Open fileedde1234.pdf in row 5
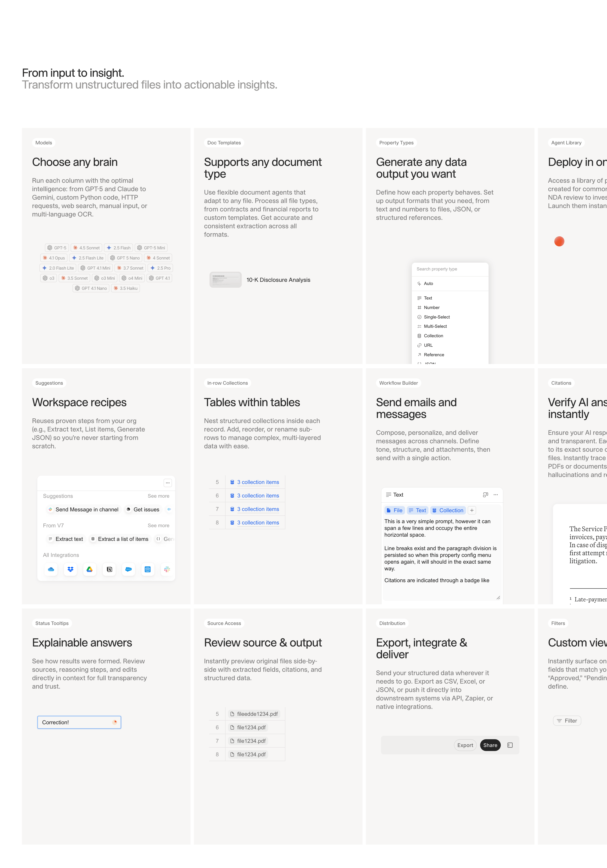The image size is (607, 868). [x=254, y=714]
